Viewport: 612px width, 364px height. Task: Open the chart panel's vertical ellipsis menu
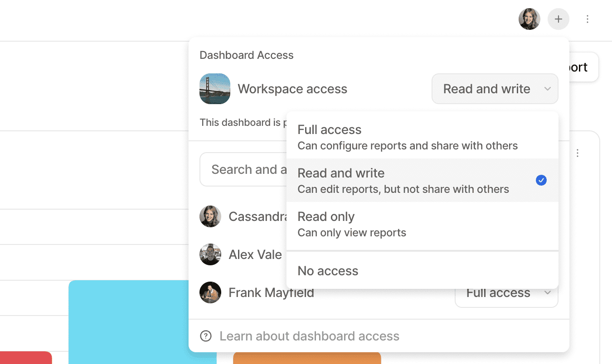578,153
